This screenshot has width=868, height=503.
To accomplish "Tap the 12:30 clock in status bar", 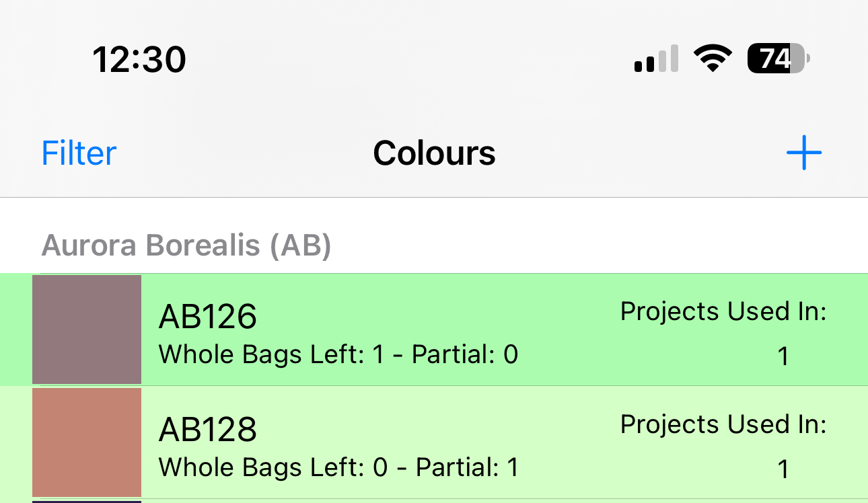I will pos(139,59).
